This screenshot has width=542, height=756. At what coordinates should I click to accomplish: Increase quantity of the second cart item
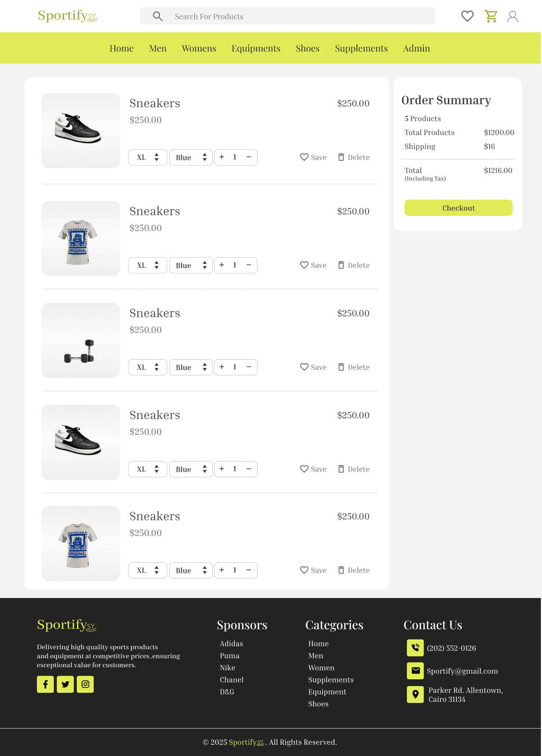tap(222, 265)
